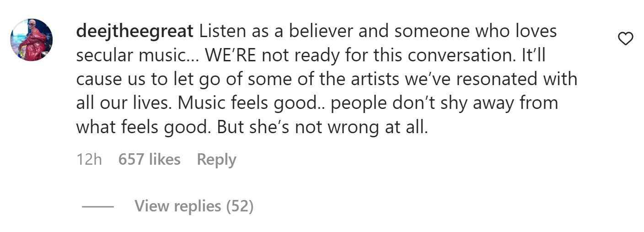Click Reply under the comment

[x=216, y=159]
